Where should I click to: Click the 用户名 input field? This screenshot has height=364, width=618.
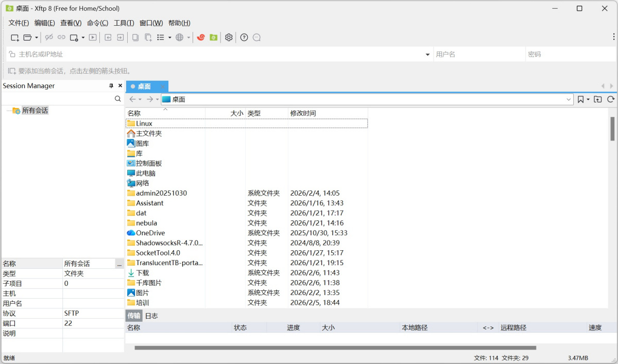479,54
